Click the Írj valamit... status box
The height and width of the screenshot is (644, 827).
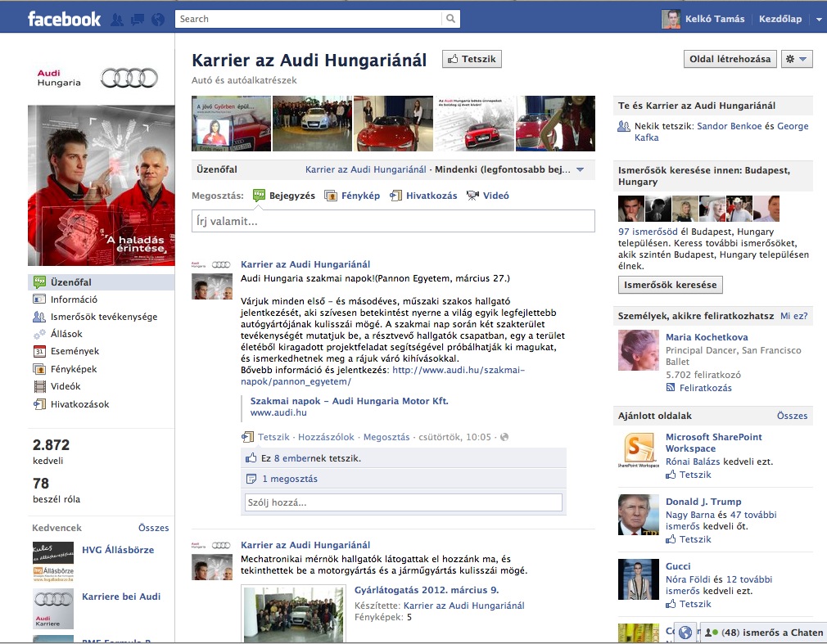(393, 221)
